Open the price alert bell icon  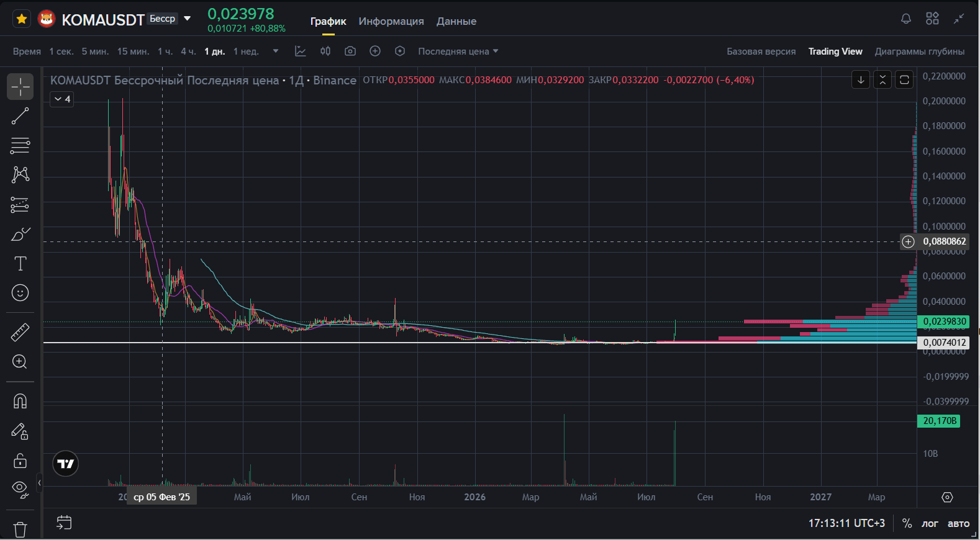pyautogui.click(x=906, y=19)
